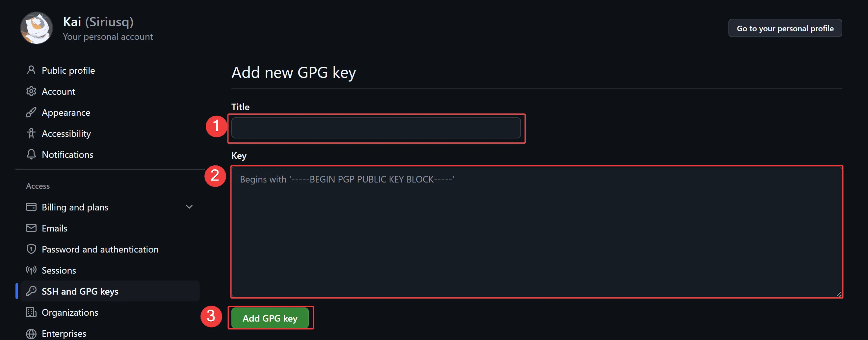868x340 pixels.
Task: Click the Appearance paintbrush icon
Action: [x=31, y=112]
